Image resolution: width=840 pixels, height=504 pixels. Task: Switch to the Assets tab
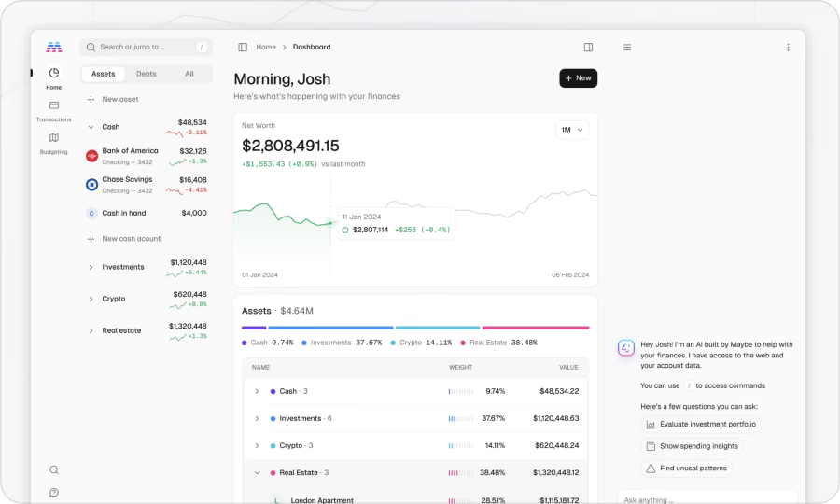103,74
